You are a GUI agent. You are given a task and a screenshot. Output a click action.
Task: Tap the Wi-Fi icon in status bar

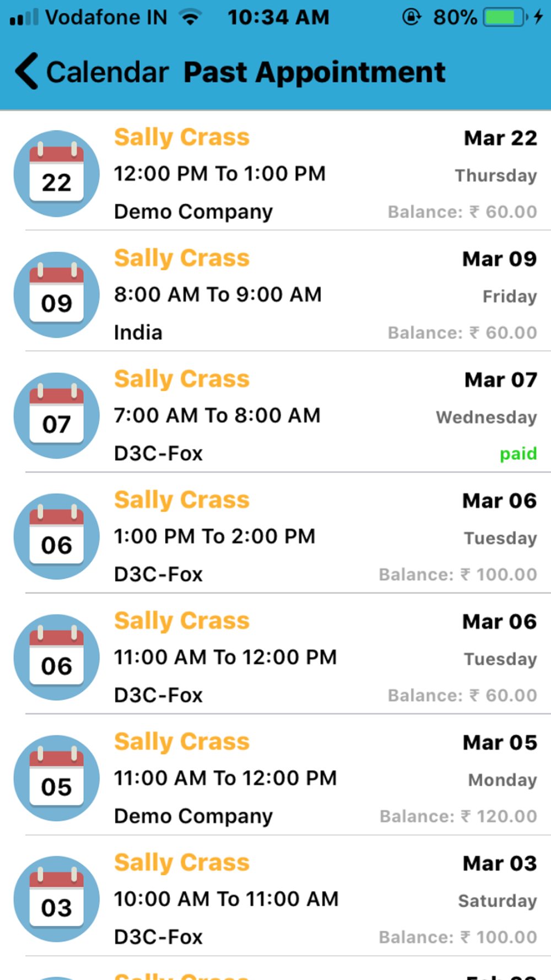click(191, 17)
